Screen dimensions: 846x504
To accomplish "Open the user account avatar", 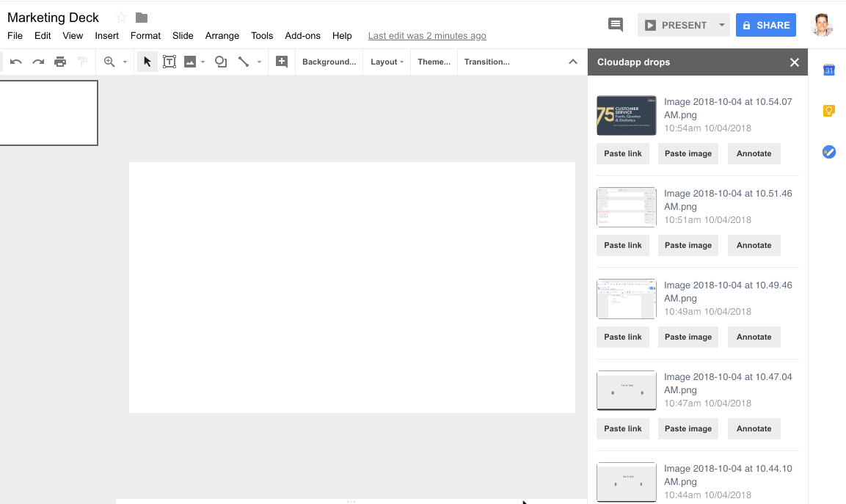I will click(x=823, y=25).
